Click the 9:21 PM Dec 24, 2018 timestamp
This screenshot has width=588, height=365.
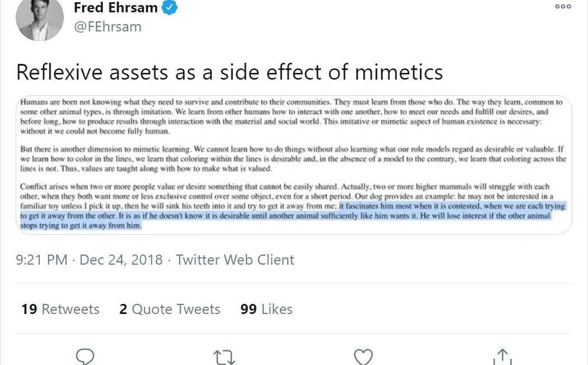pyautogui.click(x=90, y=260)
